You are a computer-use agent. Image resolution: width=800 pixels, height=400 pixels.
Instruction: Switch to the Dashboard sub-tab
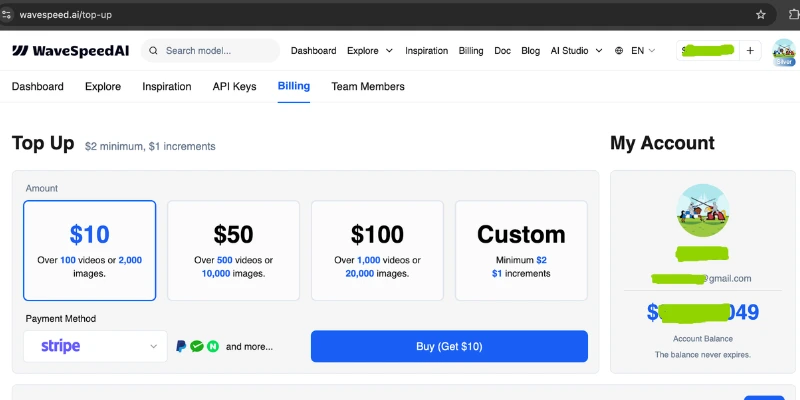click(38, 87)
